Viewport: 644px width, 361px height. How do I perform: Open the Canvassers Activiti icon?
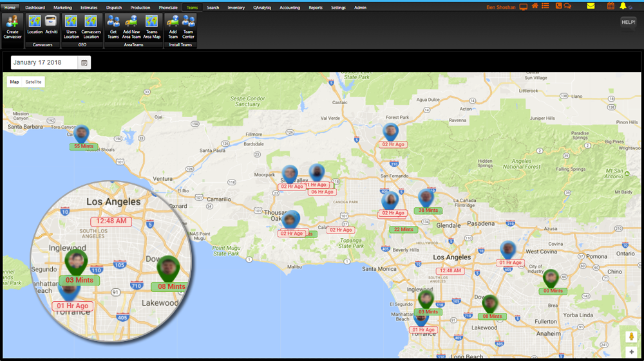coord(52,21)
